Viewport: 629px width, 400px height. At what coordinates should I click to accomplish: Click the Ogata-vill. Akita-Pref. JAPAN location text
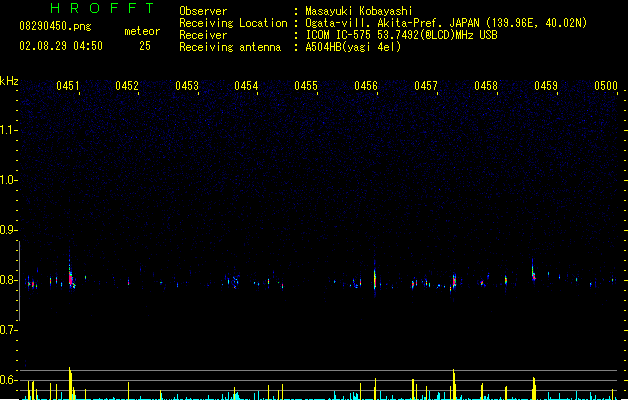[446, 23]
